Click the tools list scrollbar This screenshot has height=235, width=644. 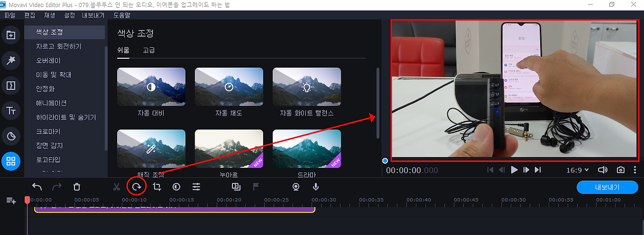106,98
